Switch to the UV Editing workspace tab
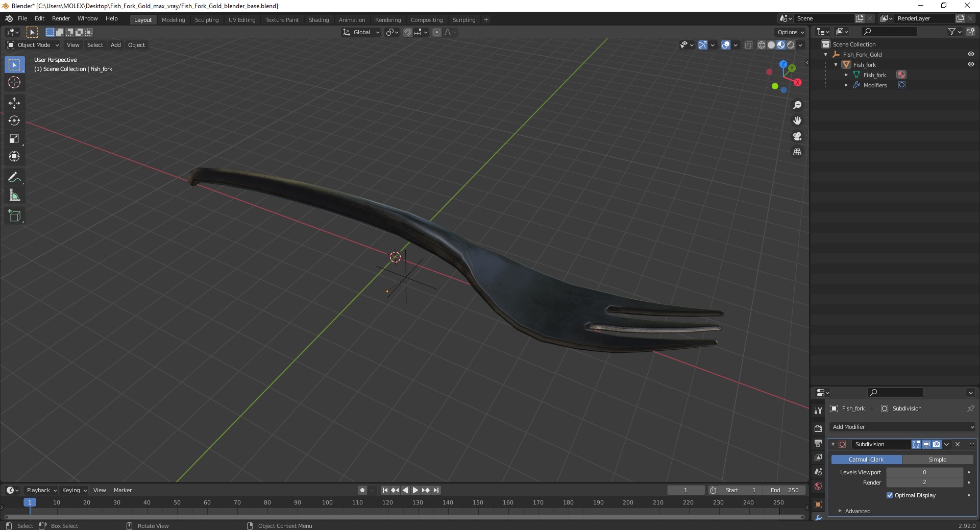The image size is (980, 530). [242, 20]
